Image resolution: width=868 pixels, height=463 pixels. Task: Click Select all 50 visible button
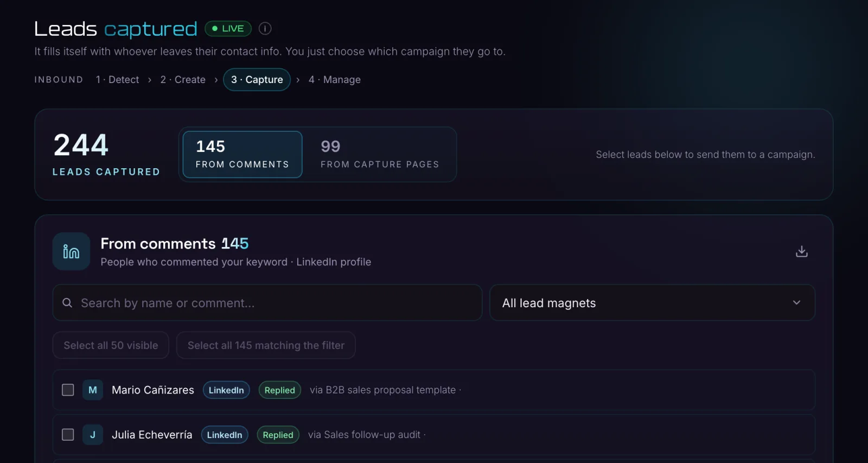pos(111,345)
